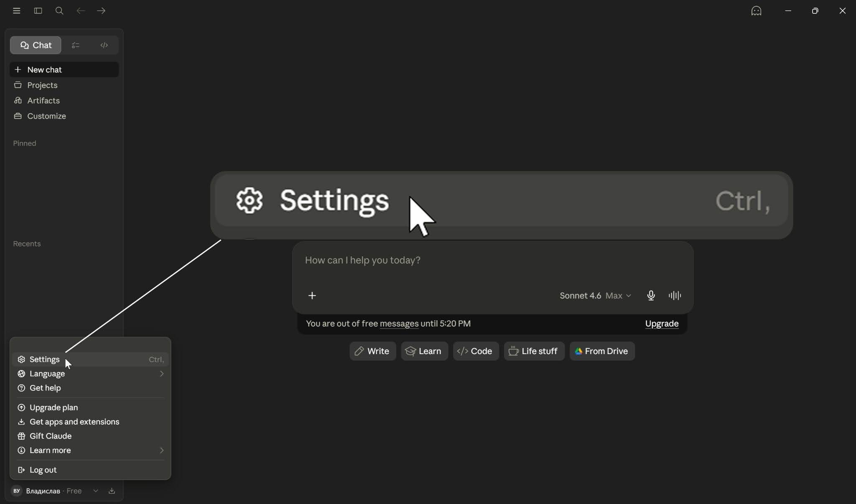Select Settings in the account menu
This screenshot has width=856, height=504.
tap(90, 360)
